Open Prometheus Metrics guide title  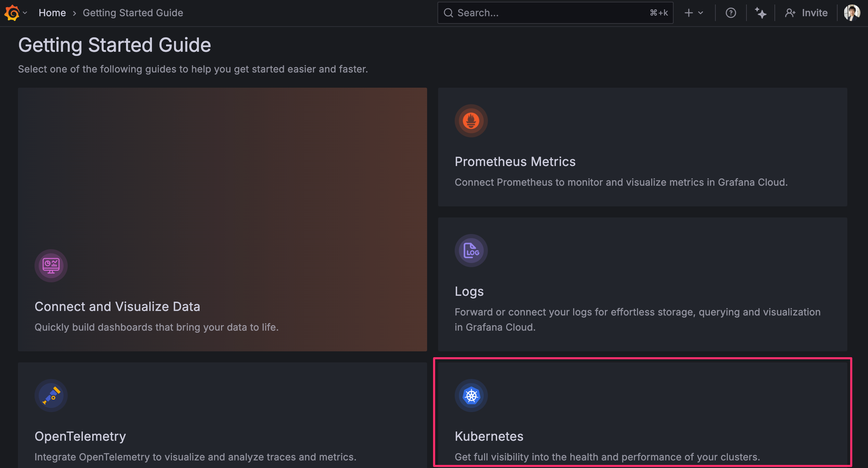(515, 162)
